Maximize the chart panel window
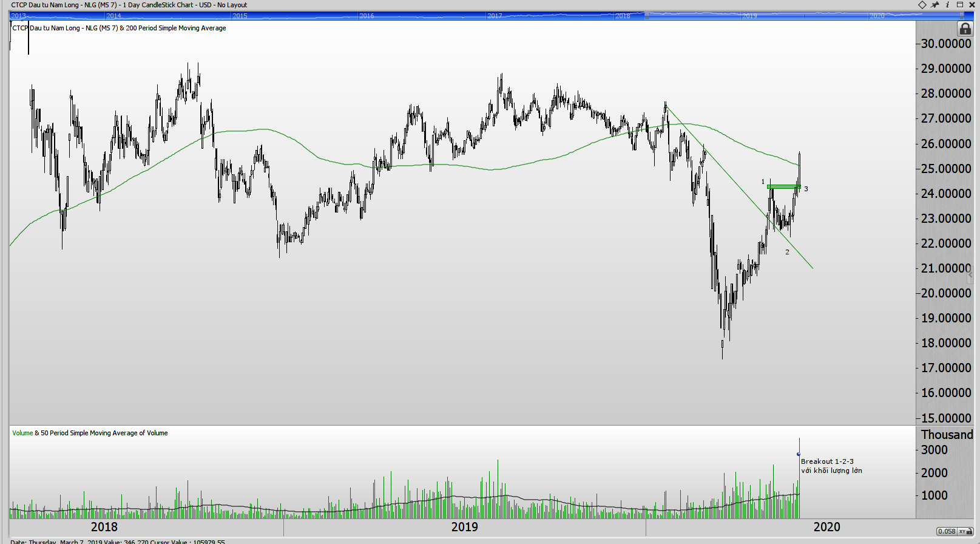Image resolution: width=980 pixels, height=544 pixels. point(960,5)
